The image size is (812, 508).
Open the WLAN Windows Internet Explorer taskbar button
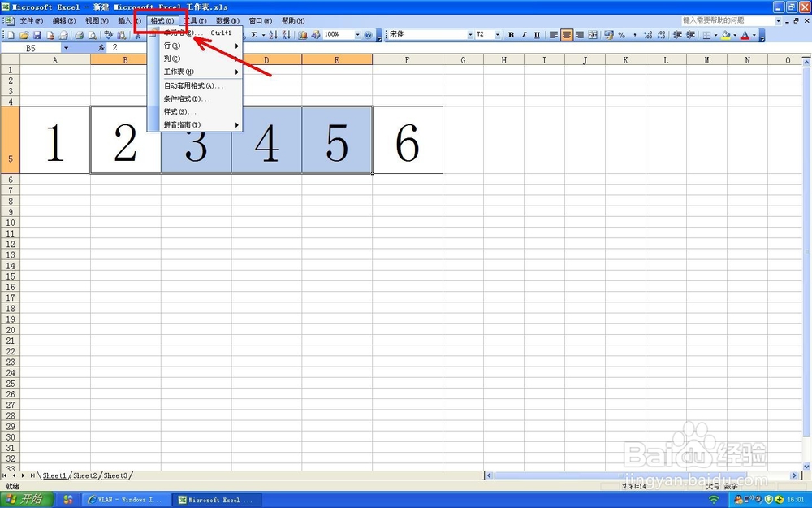125,500
